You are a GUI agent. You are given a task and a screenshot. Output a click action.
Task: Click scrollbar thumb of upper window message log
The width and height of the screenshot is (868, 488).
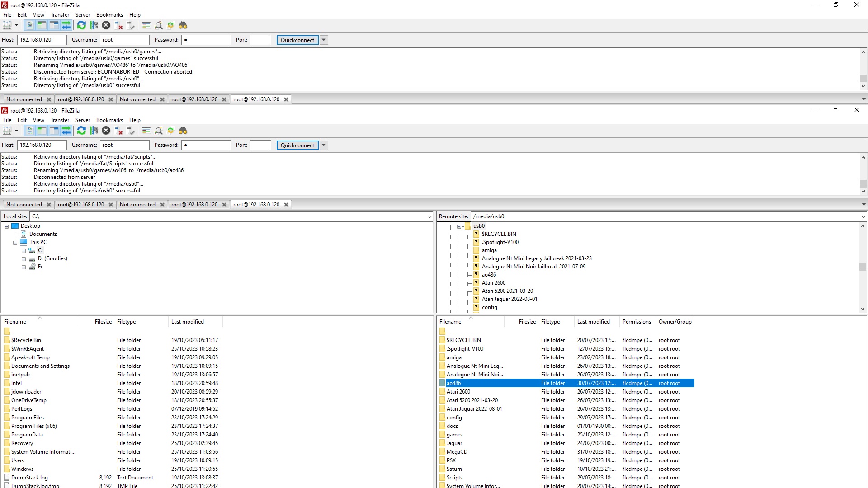863,78
